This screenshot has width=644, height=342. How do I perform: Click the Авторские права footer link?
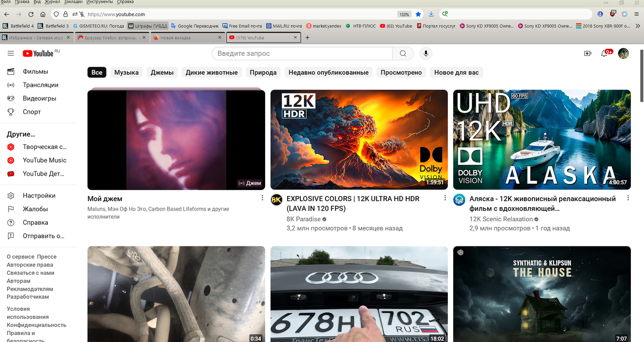click(x=30, y=265)
